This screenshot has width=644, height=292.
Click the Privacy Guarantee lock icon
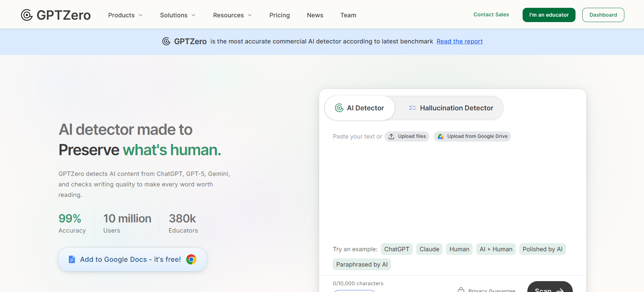pos(461,290)
